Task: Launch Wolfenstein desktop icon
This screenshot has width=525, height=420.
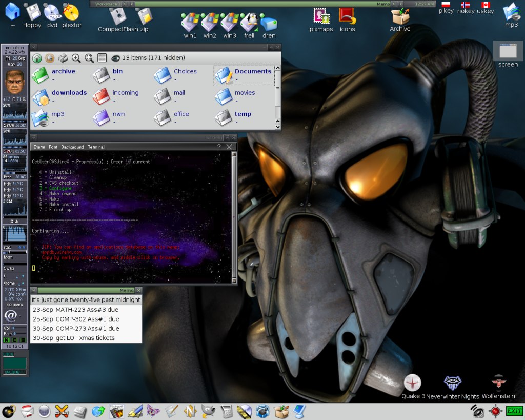Action: pyautogui.click(x=498, y=387)
